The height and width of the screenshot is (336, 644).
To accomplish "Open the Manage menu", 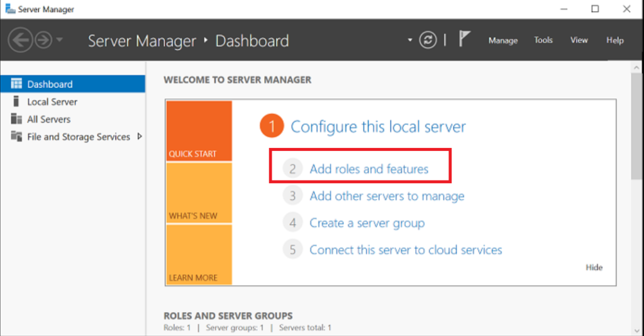I will click(502, 40).
